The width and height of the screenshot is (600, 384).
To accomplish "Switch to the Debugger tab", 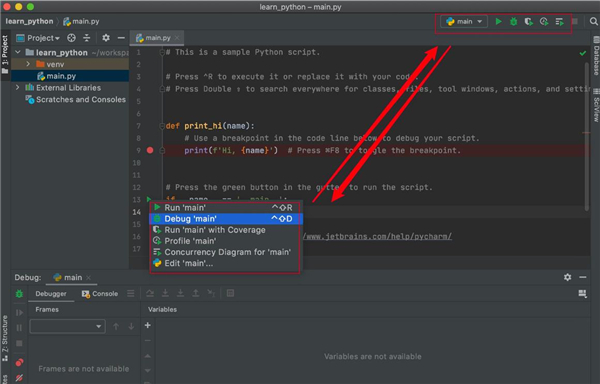I will click(51, 293).
